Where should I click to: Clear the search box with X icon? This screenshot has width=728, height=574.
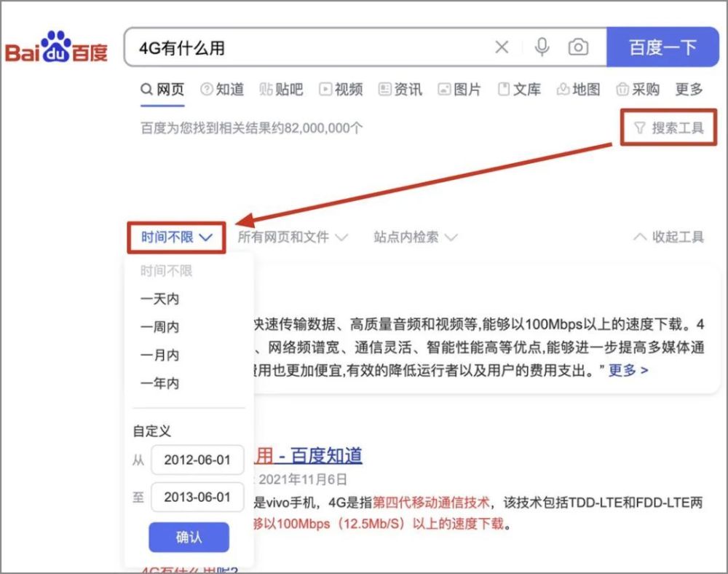502,47
